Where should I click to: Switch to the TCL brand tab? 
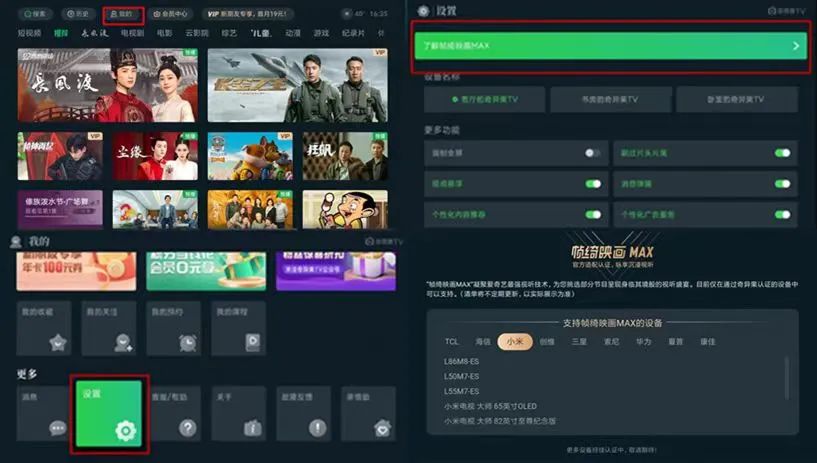click(x=452, y=342)
